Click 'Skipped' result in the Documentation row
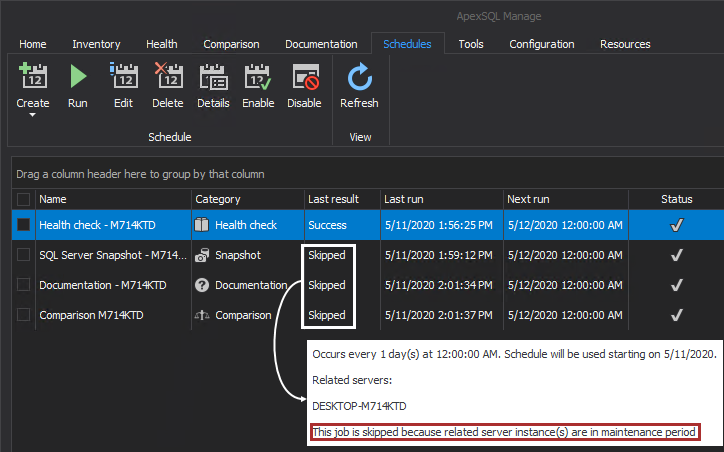 (x=327, y=285)
